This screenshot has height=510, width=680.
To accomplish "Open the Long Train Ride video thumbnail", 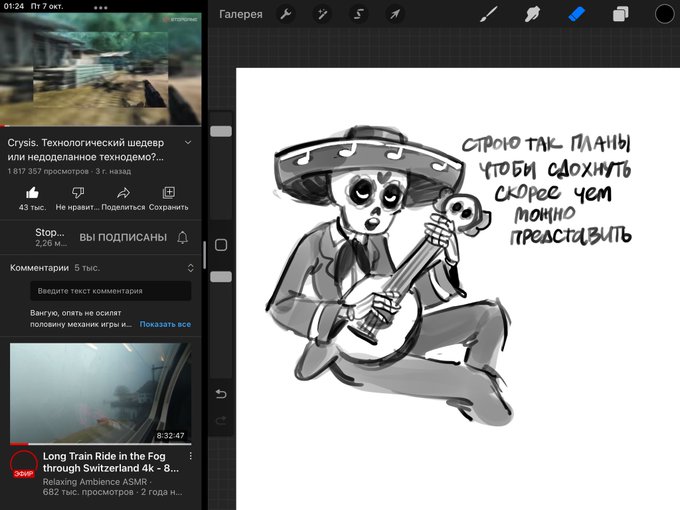I will [x=101, y=393].
